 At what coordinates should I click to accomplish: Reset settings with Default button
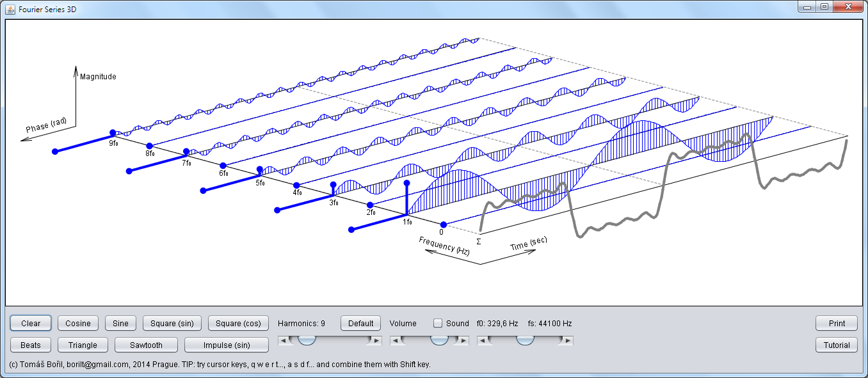[361, 323]
